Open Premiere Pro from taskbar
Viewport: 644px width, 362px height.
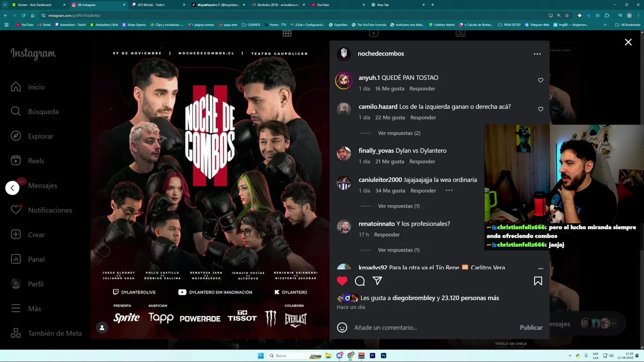pyautogui.click(x=372, y=355)
